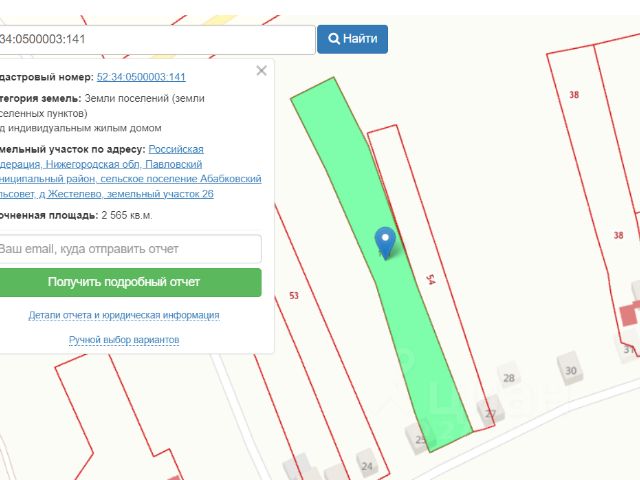640x480 pixels.
Task: Click building number 31 on the map
Action: pyautogui.click(x=627, y=349)
